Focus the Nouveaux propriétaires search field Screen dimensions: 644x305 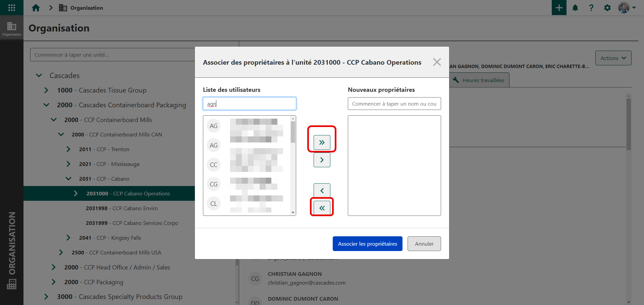click(394, 104)
